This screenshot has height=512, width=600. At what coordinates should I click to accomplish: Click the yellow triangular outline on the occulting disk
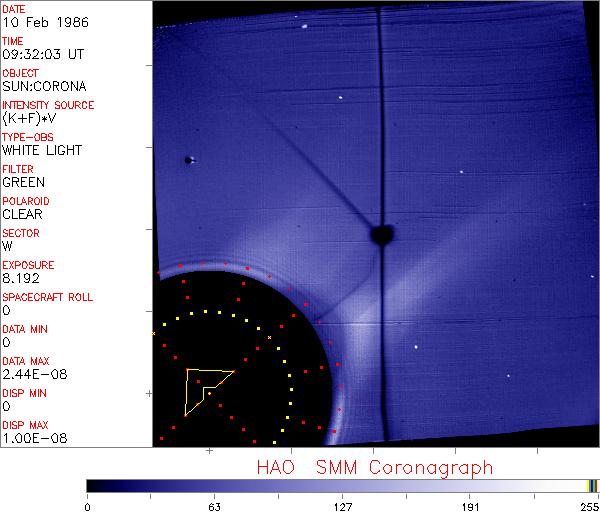pyautogui.click(x=210, y=392)
